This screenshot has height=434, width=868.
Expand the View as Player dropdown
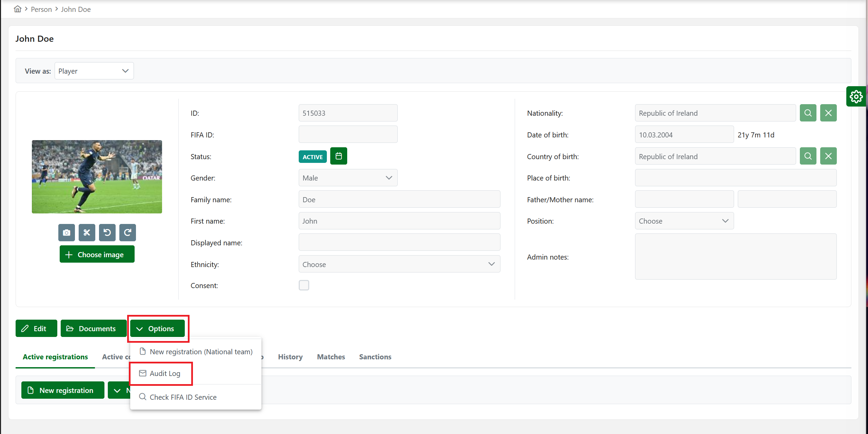point(94,71)
